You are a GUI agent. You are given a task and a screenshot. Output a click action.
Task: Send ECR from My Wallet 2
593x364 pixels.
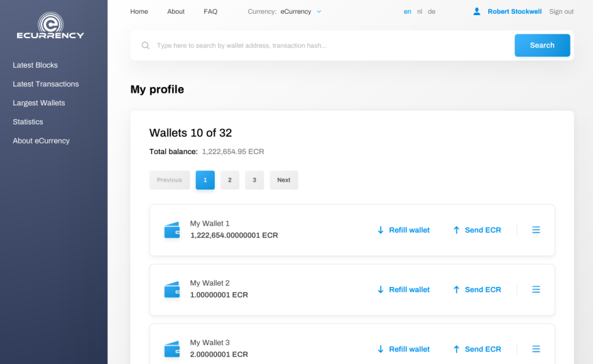pyautogui.click(x=477, y=290)
